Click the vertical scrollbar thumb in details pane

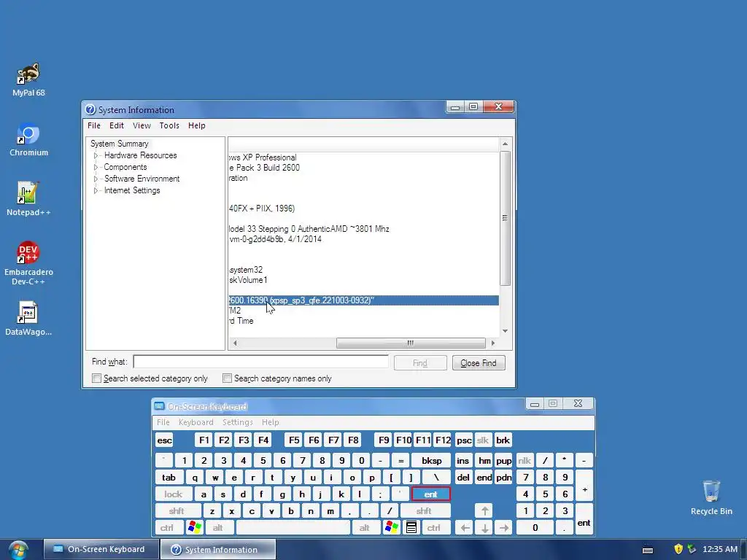point(505,218)
